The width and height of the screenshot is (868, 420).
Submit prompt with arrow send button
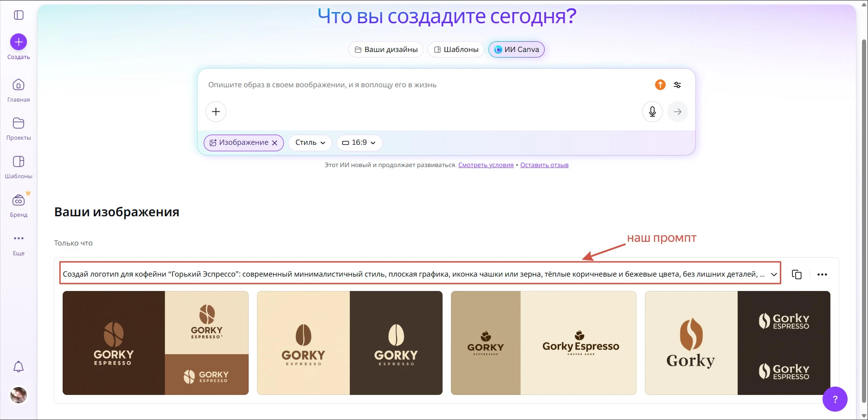pos(677,112)
